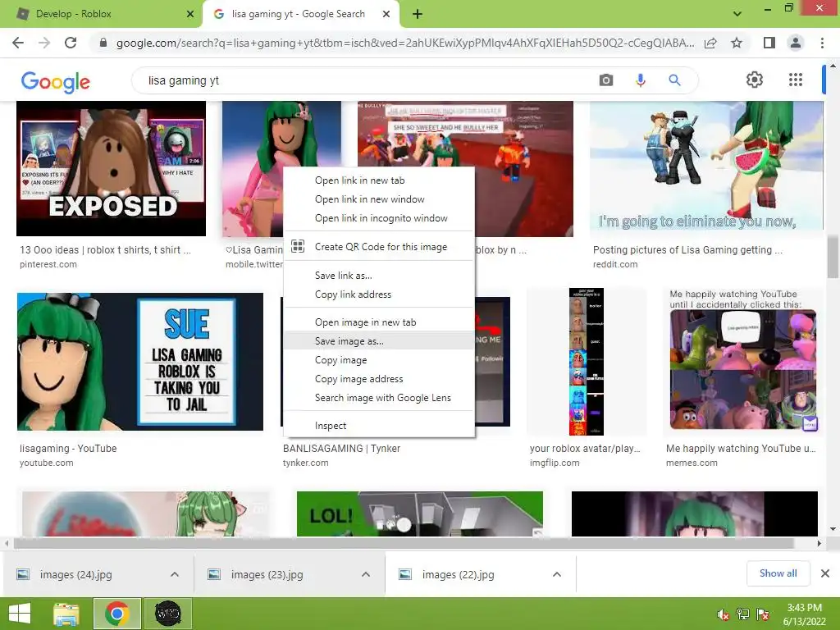Select Search image with Google Lens
The image size is (840, 630).
coord(379,398)
